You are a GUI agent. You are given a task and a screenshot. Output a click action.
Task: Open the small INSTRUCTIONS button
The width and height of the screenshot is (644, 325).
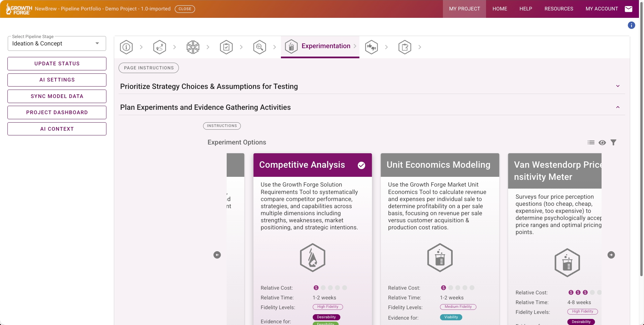(x=222, y=126)
